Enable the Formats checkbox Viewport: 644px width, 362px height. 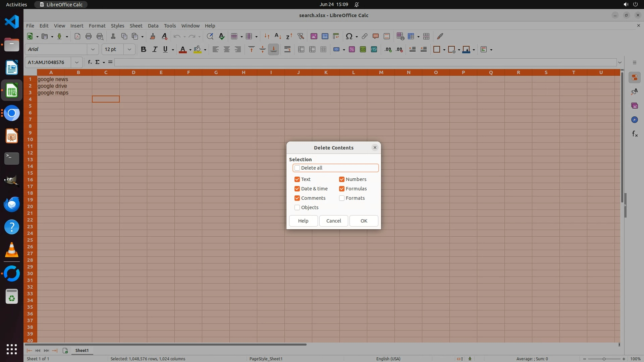342,198
